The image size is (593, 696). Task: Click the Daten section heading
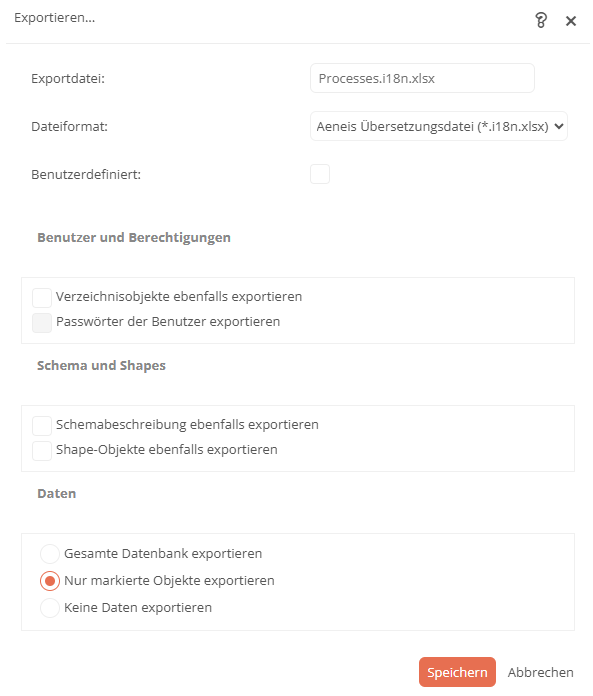57,494
